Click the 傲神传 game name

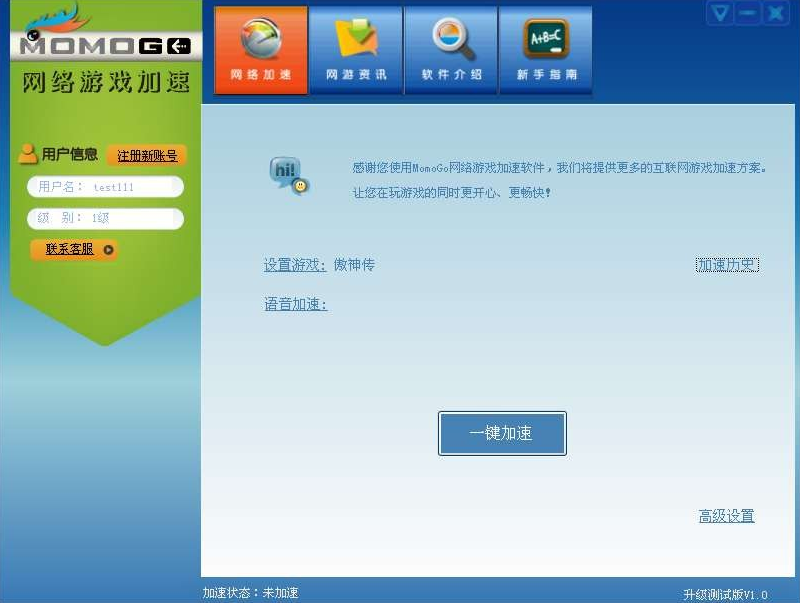coord(354,265)
